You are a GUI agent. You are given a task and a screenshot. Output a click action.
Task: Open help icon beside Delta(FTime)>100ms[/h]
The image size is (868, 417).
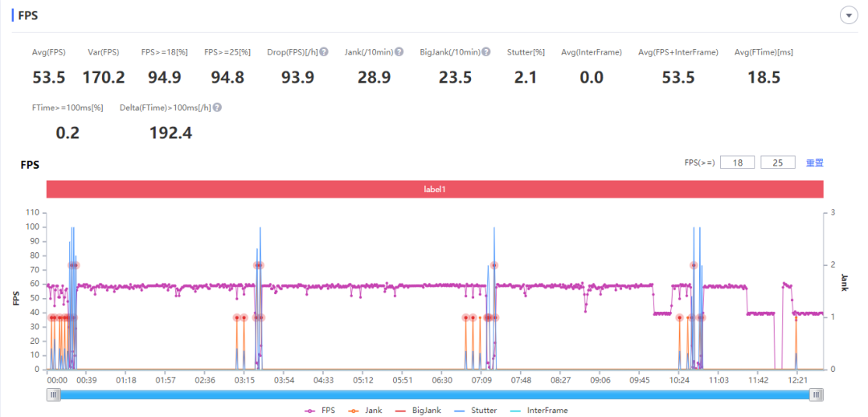(218, 108)
